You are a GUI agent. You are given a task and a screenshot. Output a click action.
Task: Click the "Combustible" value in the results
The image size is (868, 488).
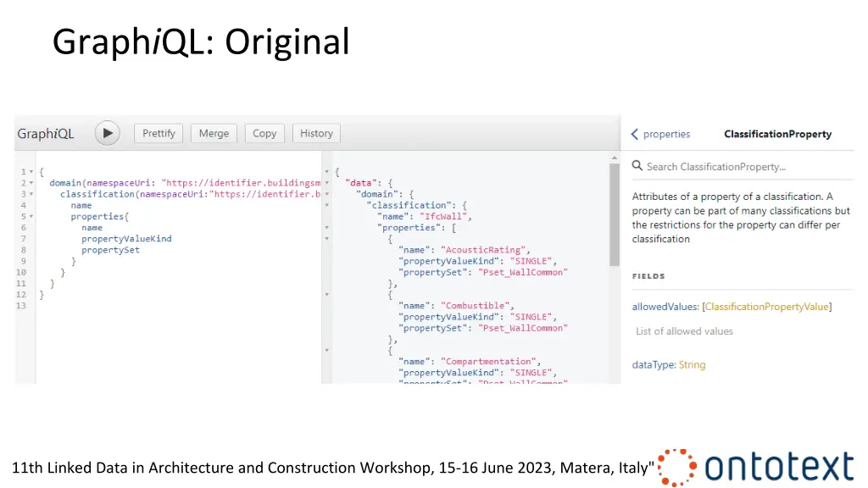476,305
